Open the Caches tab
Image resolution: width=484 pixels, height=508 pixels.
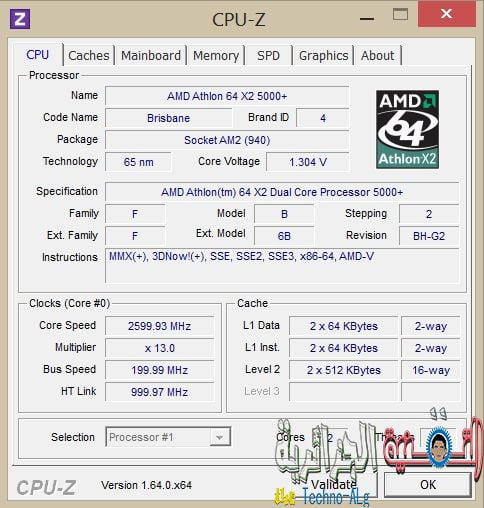point(89,56)
